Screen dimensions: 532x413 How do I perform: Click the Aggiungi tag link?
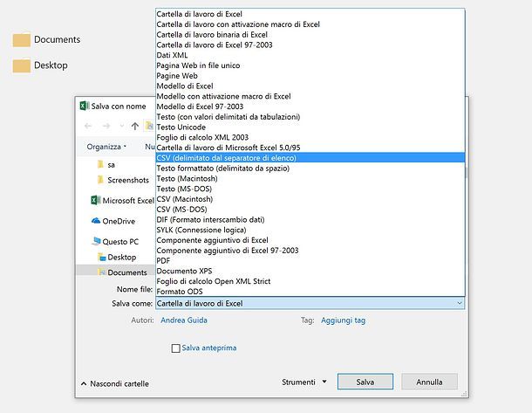343,320
